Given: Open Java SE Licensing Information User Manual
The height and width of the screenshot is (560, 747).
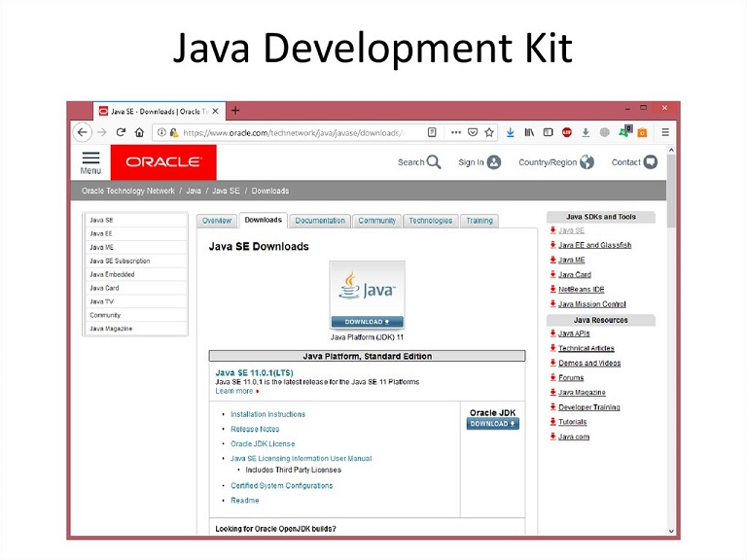Looking at the screenshot, I should (x=302, y=459).
